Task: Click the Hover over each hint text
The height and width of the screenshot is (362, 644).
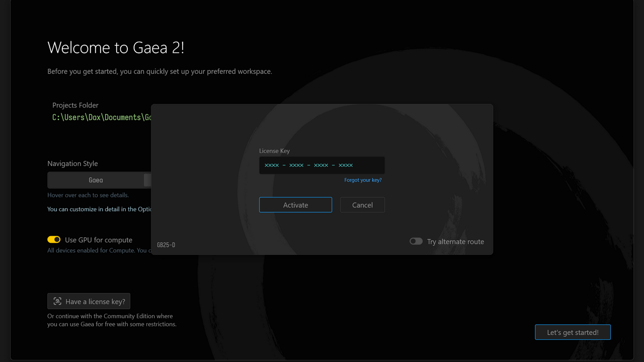Action: pos(88,195)
